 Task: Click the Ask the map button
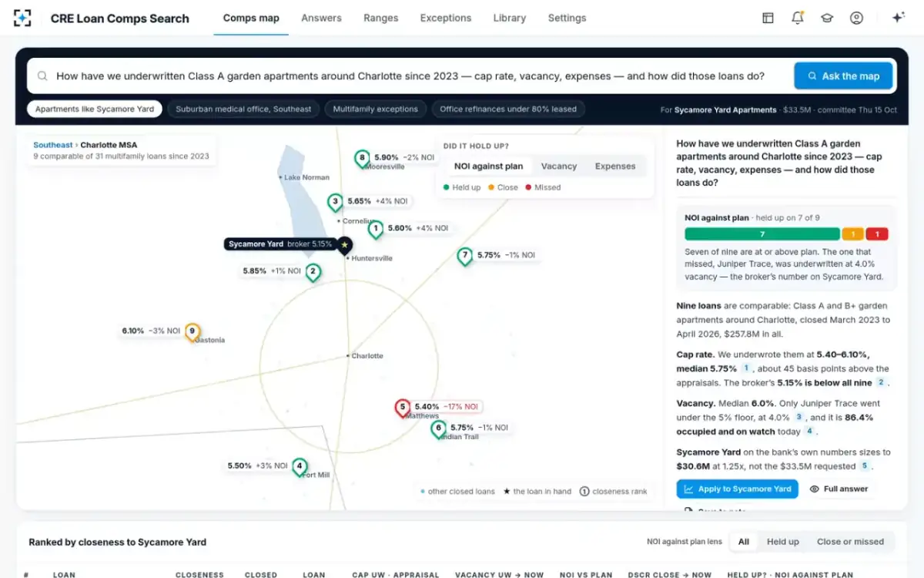(843, 76)
